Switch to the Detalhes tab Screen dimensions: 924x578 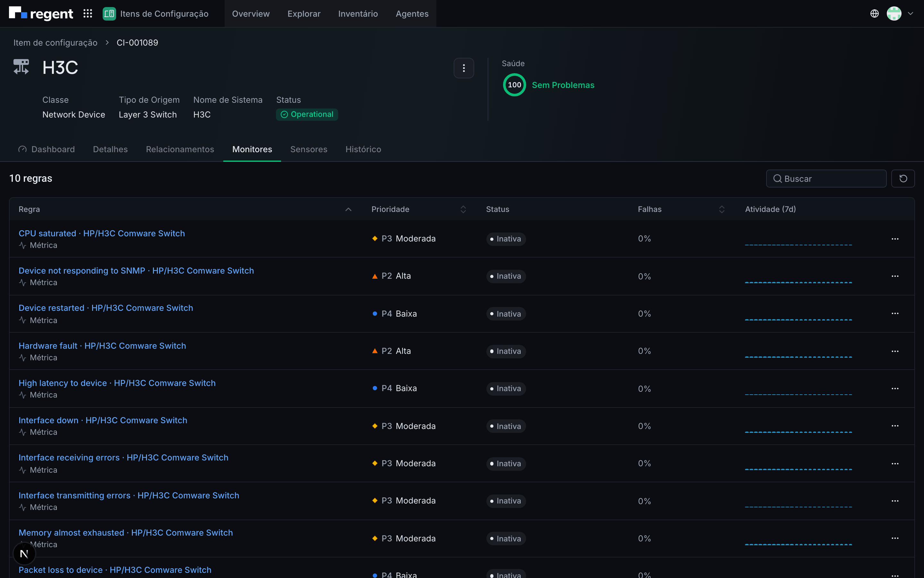click(110, 149)
